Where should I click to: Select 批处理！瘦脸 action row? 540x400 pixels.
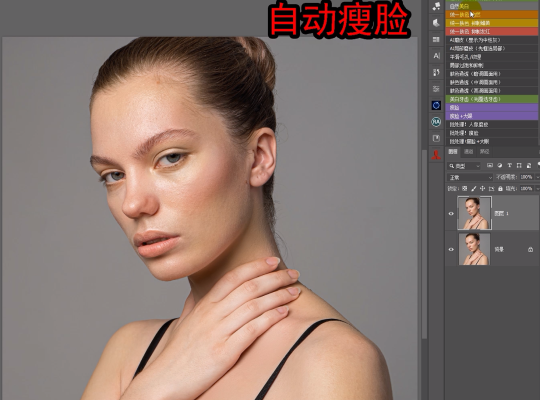pos(491,133)
